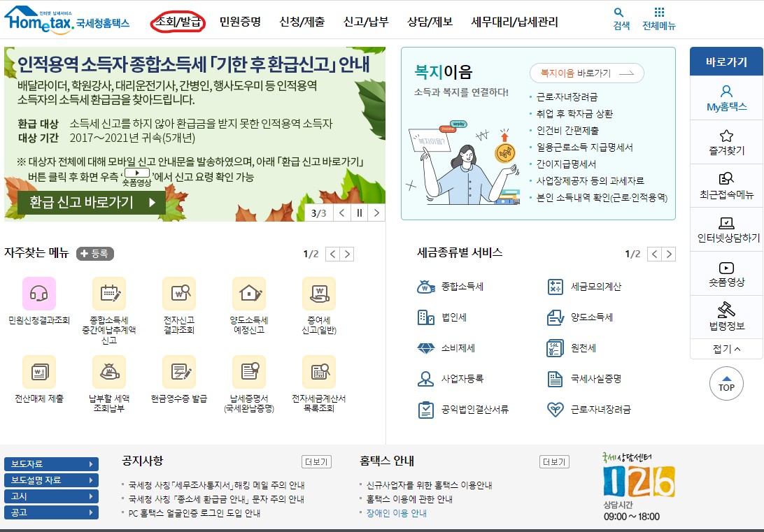Viewport: 764px width, 532px height.
Task: Collapse the 바로가기 sidebar with 접기
Action: [726, 349]
